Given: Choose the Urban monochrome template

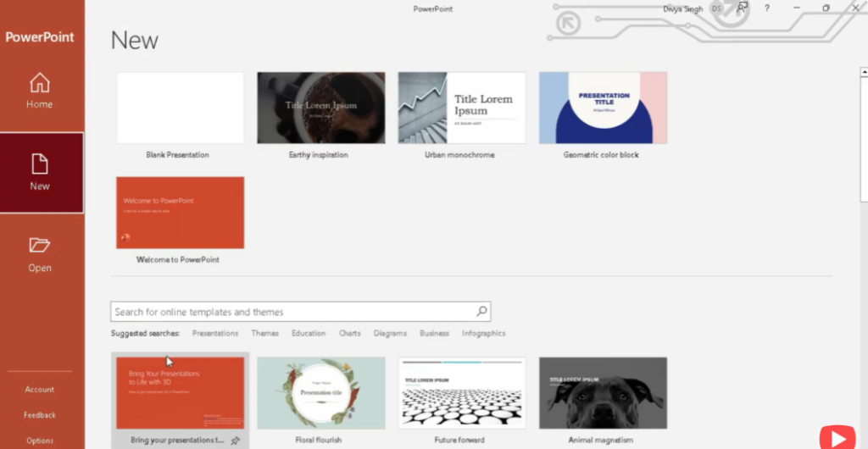Looking at the screenshot, I should click(x=462, y=108).
